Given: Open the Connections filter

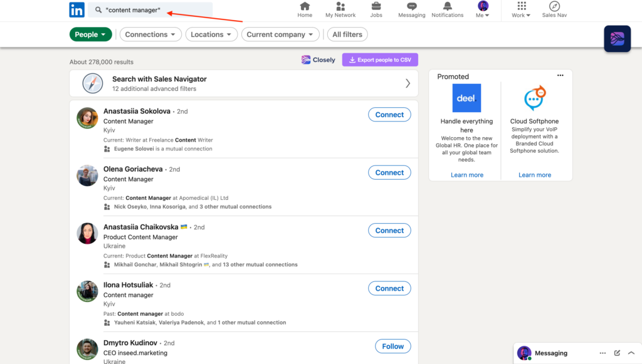Looking at the screenshot, I should coord(150,34).
